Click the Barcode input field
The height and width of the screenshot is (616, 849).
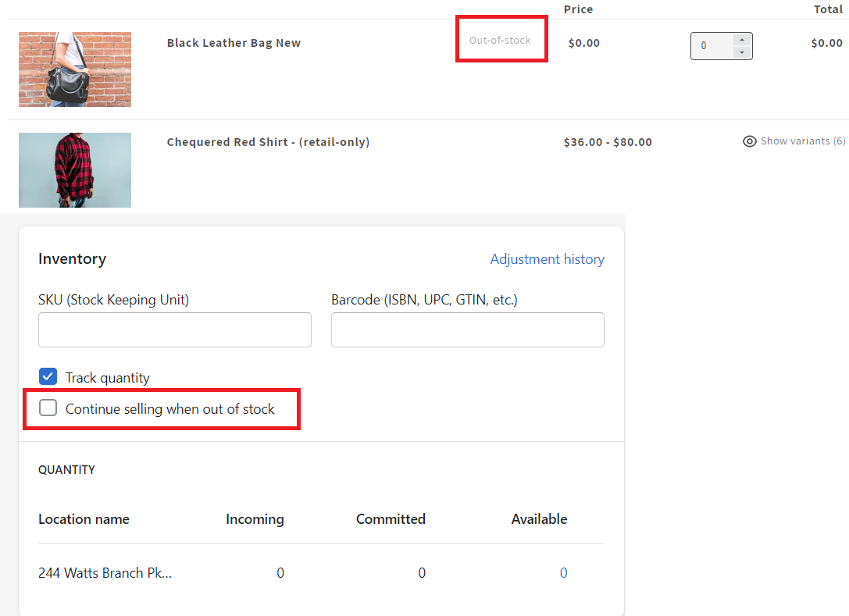pyautogui.click(x=468, y=329)
